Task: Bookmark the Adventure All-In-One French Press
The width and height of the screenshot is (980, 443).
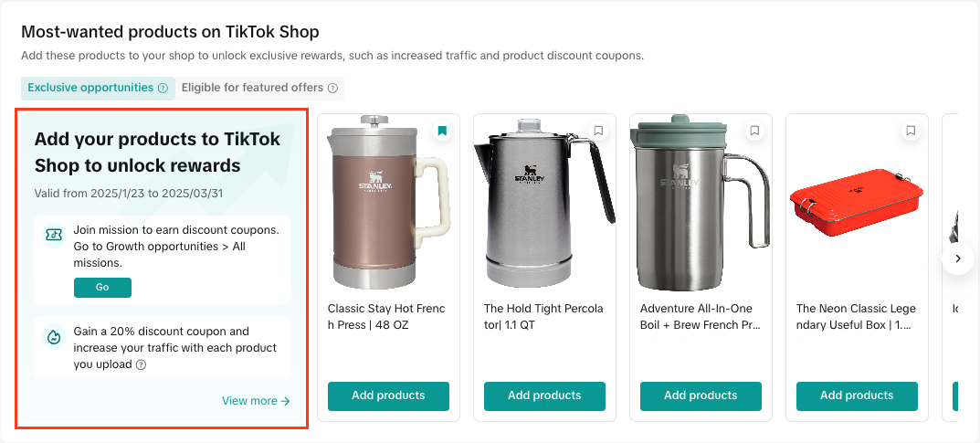Action: (x=754, y=131)
